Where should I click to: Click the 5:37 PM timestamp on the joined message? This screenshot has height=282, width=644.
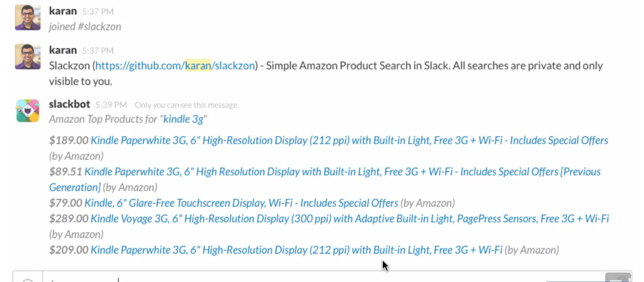(x=98, y=11)
